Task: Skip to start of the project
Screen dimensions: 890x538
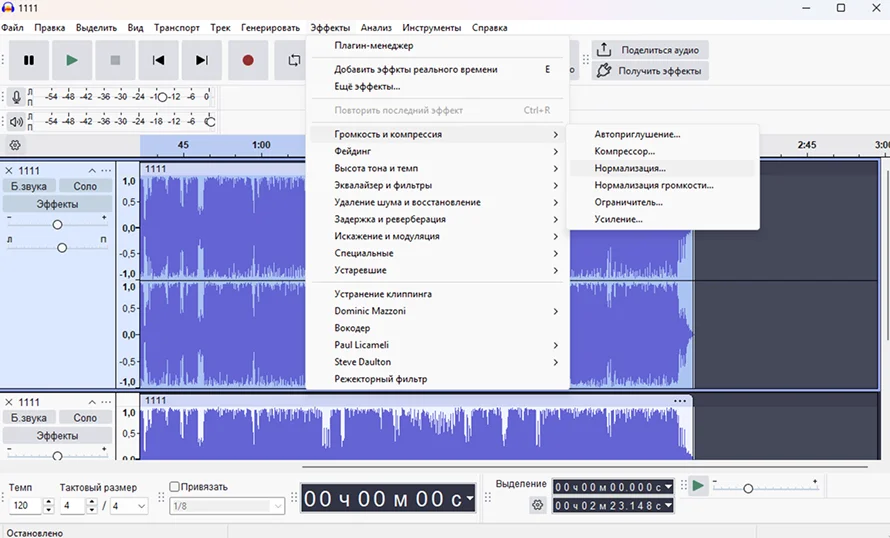Action: pyautogui.click(x=158, y=60)
